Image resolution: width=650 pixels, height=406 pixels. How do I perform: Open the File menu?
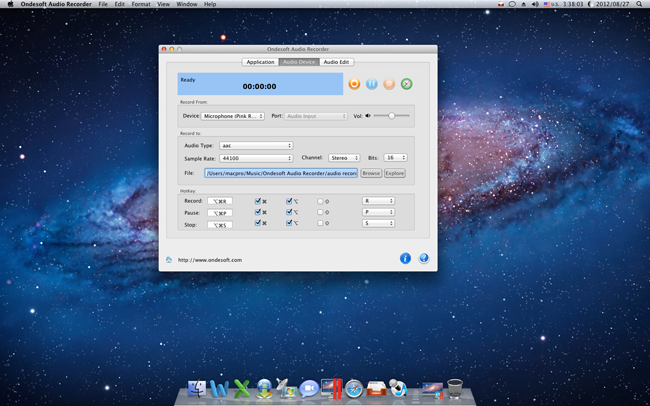(103, 4)
